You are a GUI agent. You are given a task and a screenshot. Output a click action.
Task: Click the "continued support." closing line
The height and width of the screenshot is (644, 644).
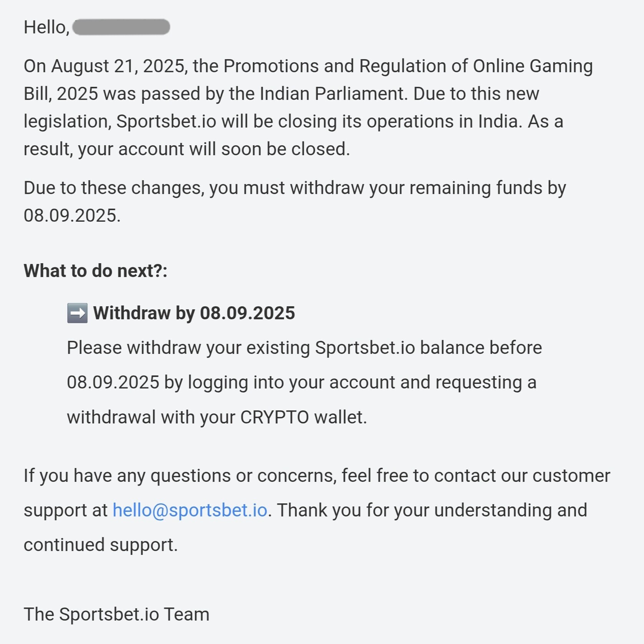[x=101, y=545]
